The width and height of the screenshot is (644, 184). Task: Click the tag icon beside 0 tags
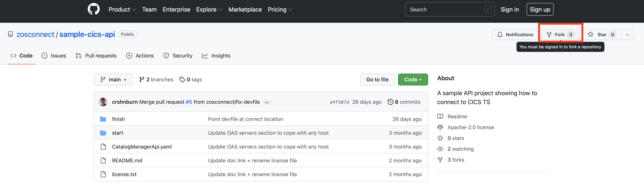click(182, 79)
